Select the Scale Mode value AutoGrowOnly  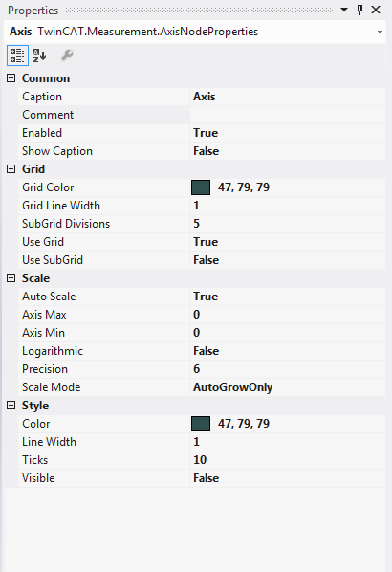(288, 387)
